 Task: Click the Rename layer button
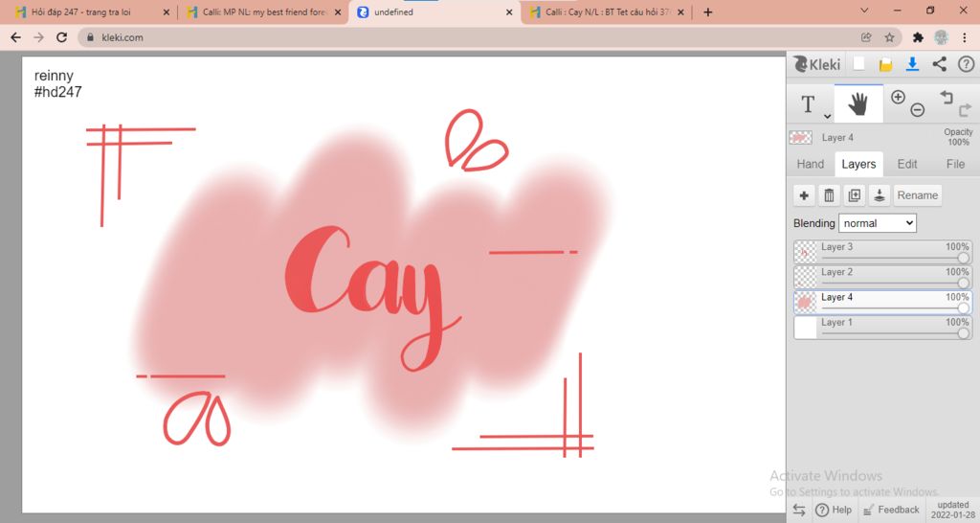click(x=918, y=195)
